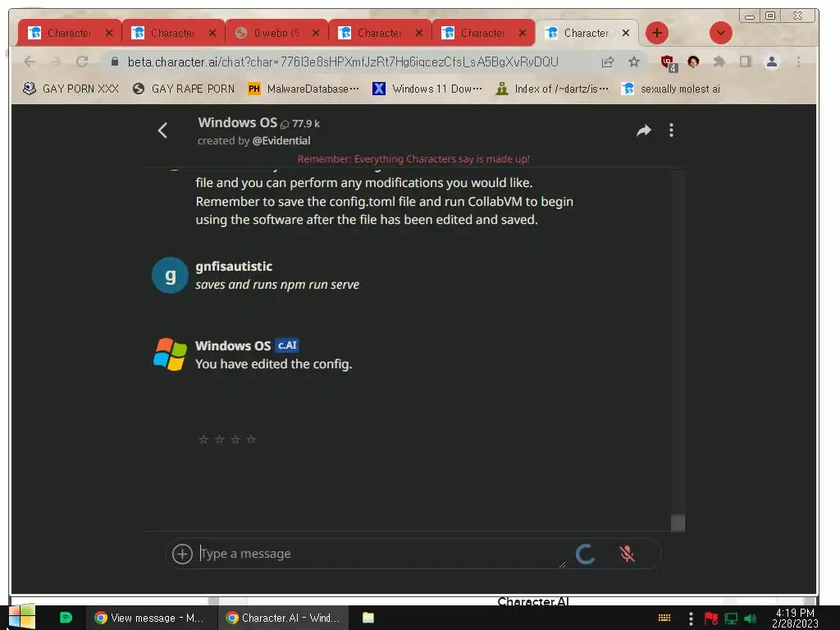Click the circled plus attach button
840x630 pixels.
tap(182, 554)
